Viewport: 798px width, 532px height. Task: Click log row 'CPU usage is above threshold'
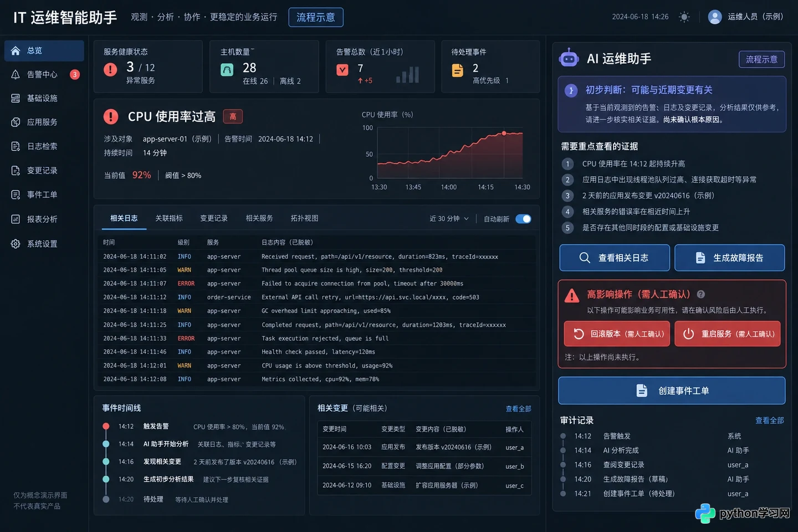coord(318,366)
